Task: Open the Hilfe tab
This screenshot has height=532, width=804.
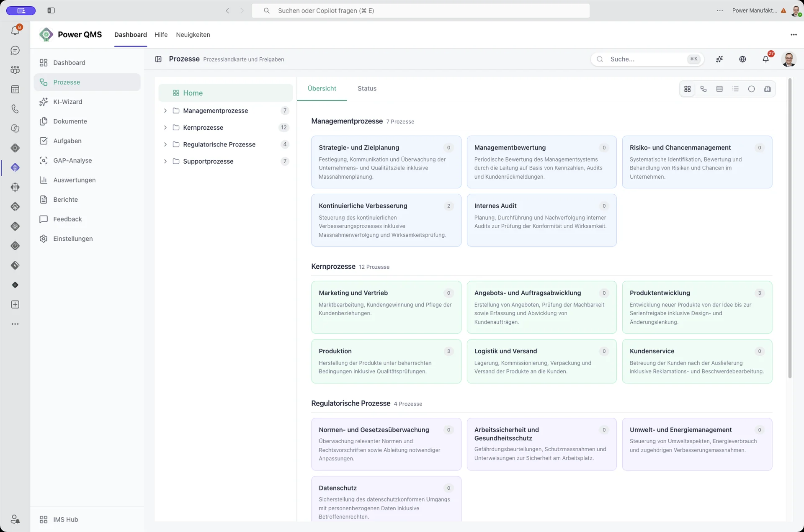Action: tap(161, 35)
